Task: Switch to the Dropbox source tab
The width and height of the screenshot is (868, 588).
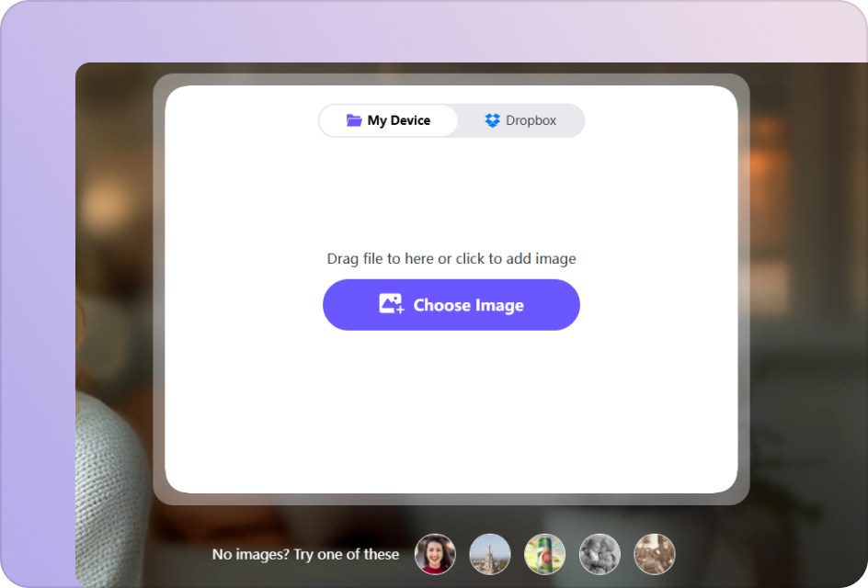Action: [x=520, y=120]
